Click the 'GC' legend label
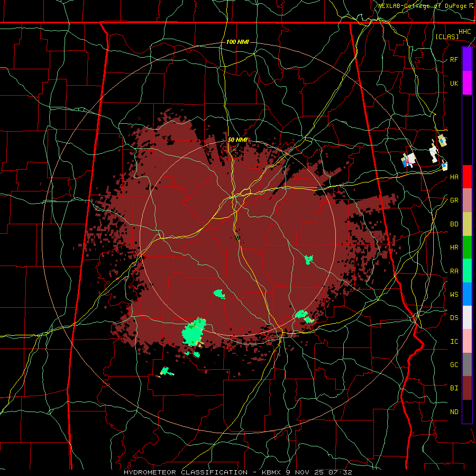The width and height of the screenshot is (476, 476). pyautogui.click(x=454, y=365)
